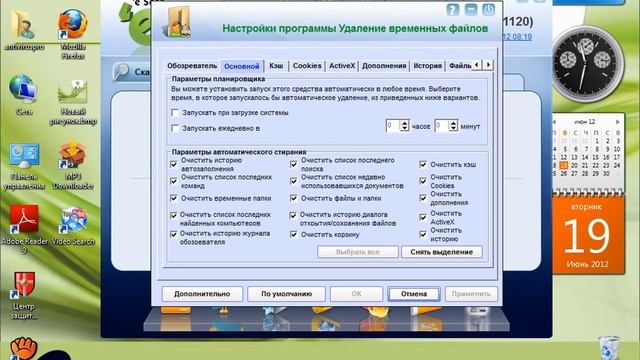Click the analog clock gadget
The image size is (640, 360).
click(x=587, y=65)
